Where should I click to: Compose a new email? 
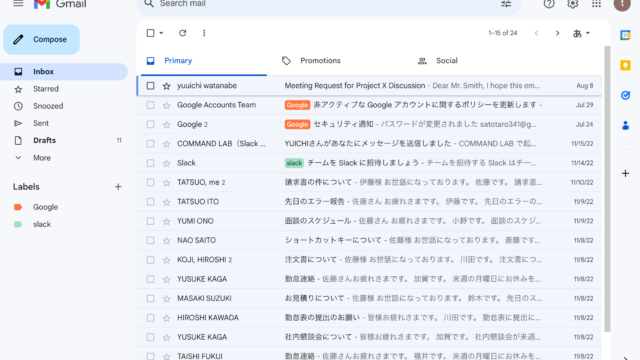click(42, 40)
